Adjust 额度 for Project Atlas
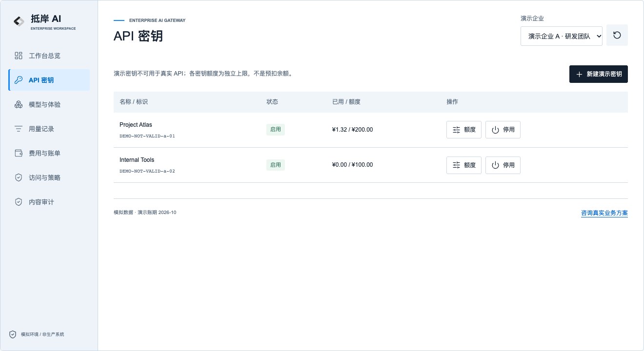Screen dimensions: 644x351 (x=464, y=130)
